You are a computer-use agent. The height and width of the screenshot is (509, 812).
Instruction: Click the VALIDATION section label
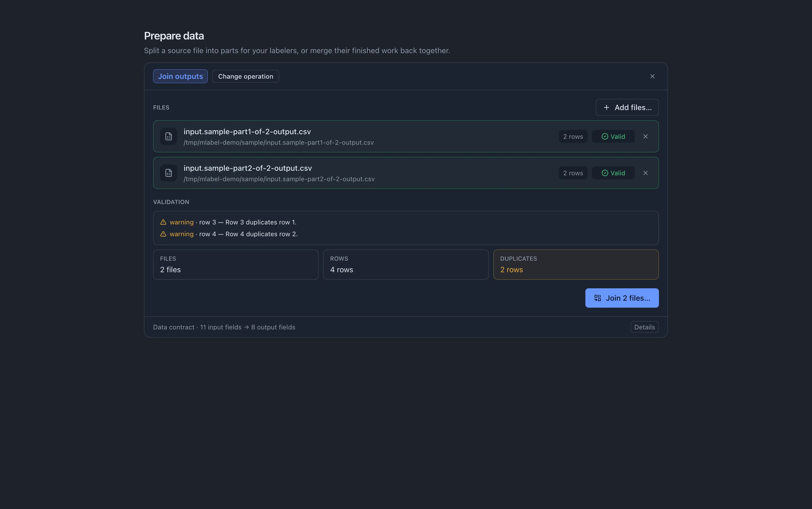(171, 202)
